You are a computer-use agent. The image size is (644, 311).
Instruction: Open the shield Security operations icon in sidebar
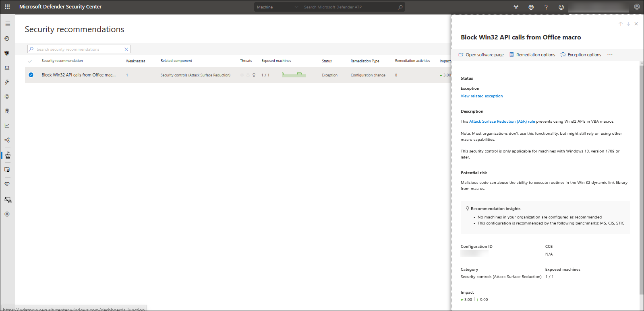click(x=7, y=53)
